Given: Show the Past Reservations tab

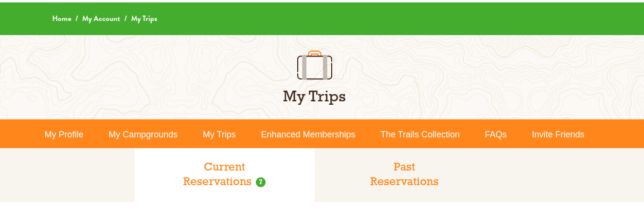Looking at the screenshot, I should [404, 174].
